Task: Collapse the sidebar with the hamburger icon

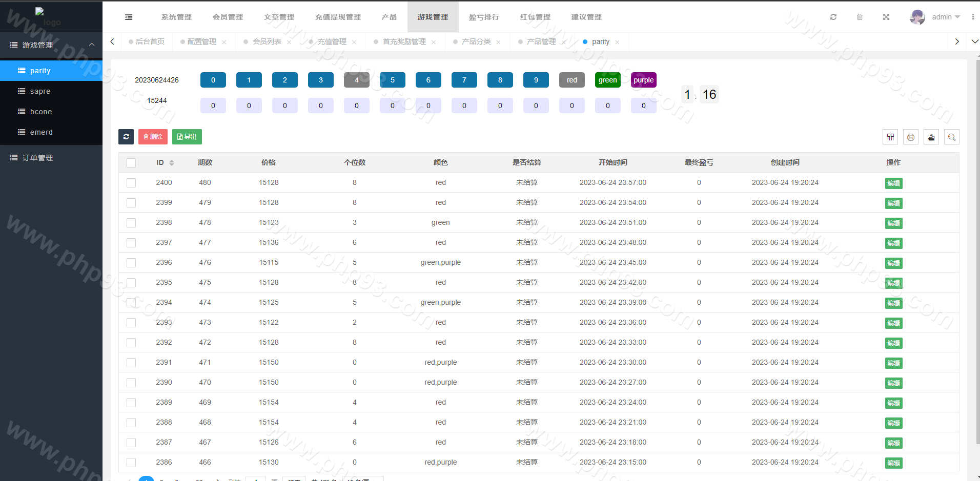Action: click(x=129, y=17)
